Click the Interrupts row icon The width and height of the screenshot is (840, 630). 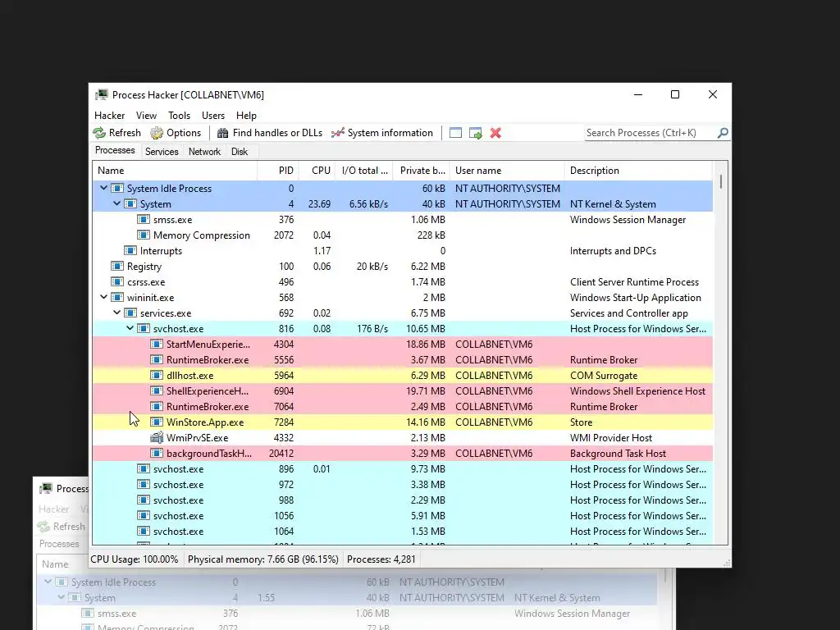point(130,250)
